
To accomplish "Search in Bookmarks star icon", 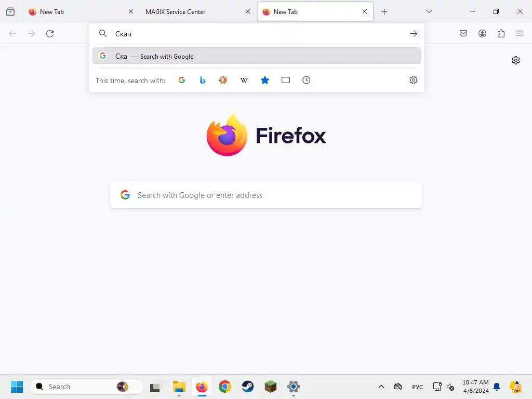I will [264, 80].
